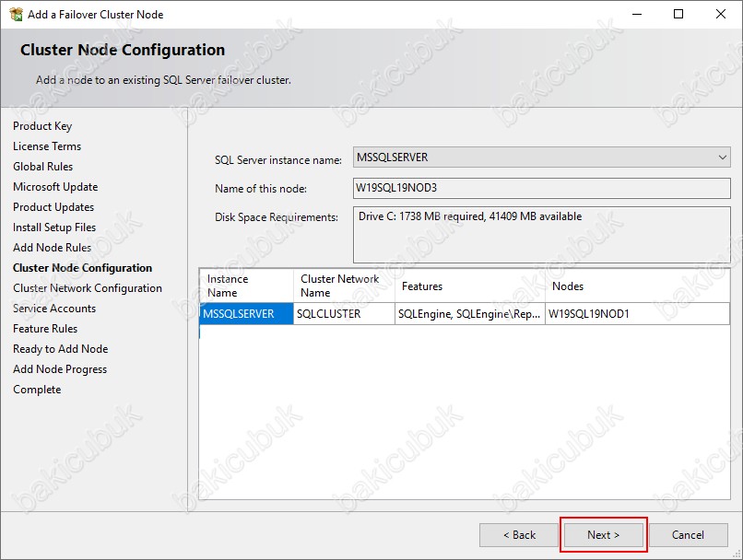Select Service Accounts step in sidebar
The width and height of the screenshot is (743, 560).
(x=54, y=309)
